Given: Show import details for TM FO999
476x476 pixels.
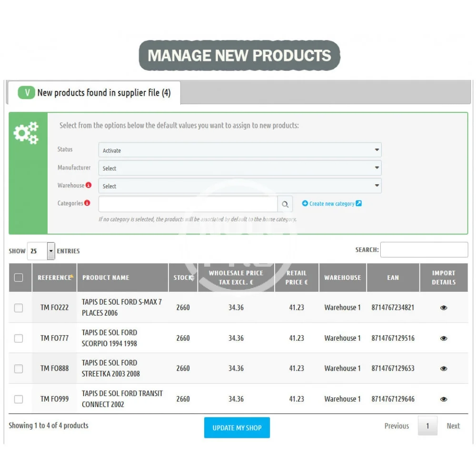Looking at the screenshot, I should coord(443,399).
